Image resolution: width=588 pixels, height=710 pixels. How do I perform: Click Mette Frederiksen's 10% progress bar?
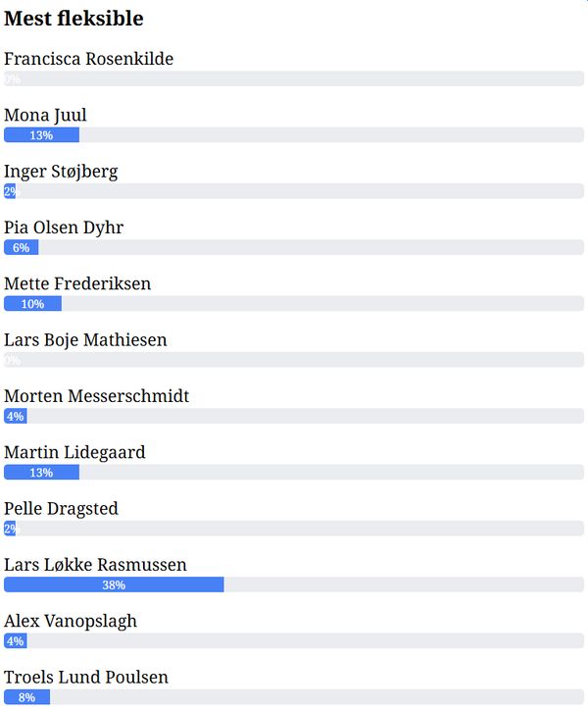(32, 304)
